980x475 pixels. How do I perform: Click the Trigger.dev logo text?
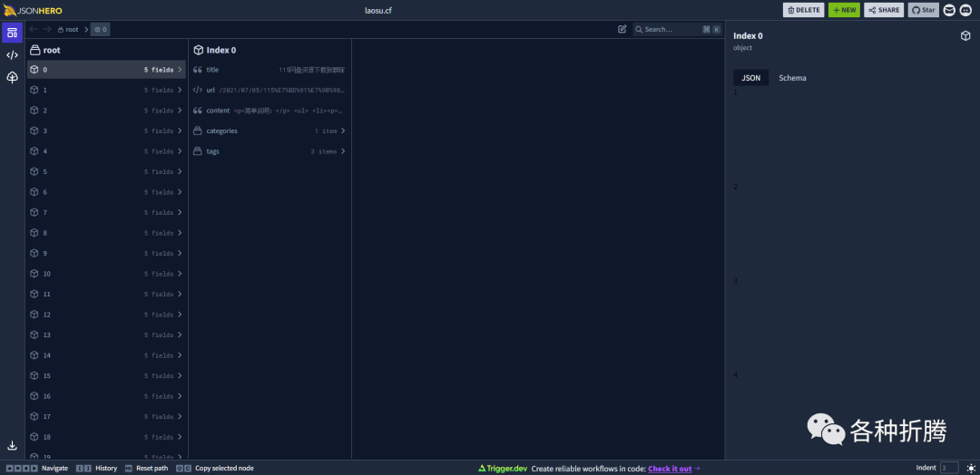[503, 469]
